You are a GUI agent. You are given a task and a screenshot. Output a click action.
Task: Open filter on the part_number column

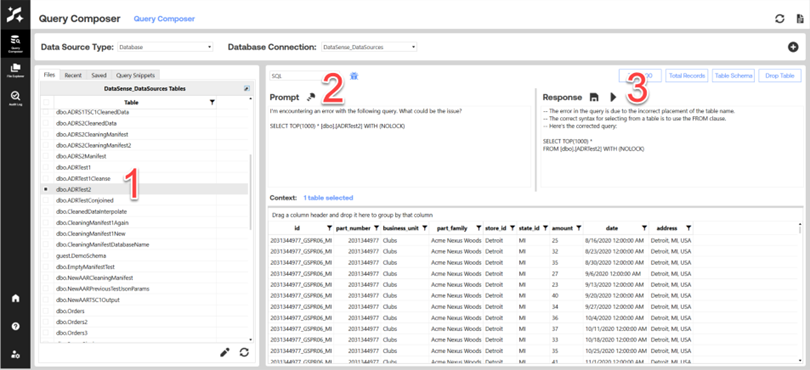(x=376, y=228)
